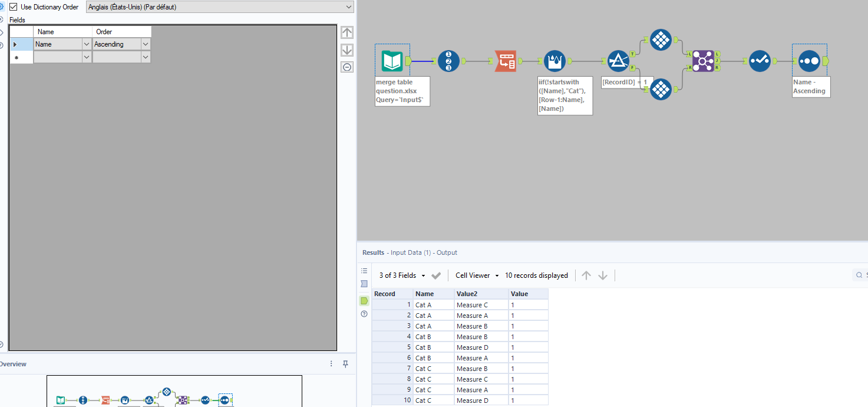Viewport: 868px width, 407px height.
Task: Toggle the Overview panel pin
Action: click(345, 365)
